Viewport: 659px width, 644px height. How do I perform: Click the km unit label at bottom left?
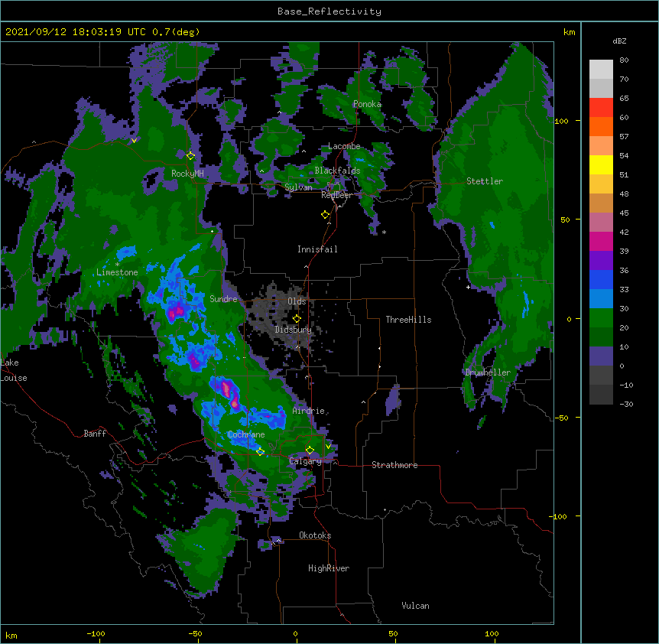[11, 636]
